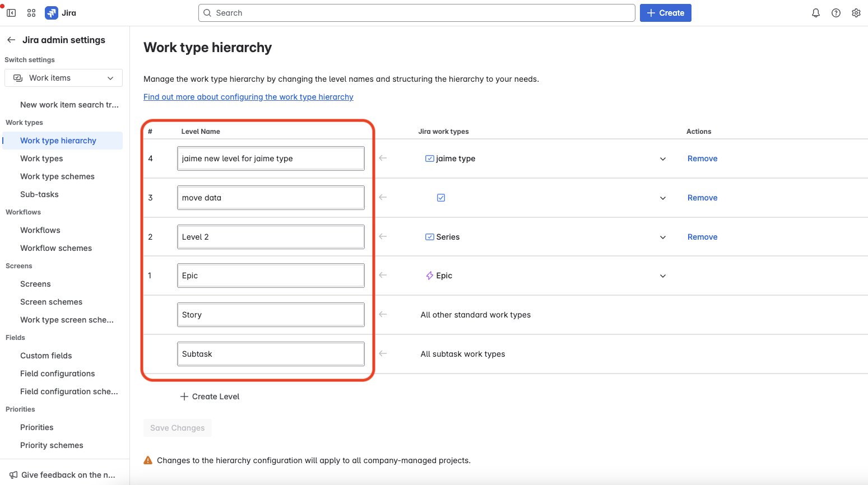Open notifications via the bell icon
The width and height of the screenshot is (868, 485).
[x=816, y=12]
